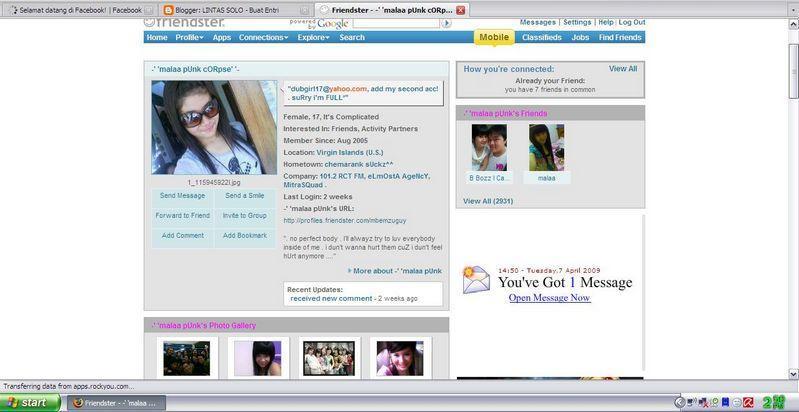Screen dimensions: 799x412
Task: Click the envelope message icon in ad
Action: click(476, 280)
